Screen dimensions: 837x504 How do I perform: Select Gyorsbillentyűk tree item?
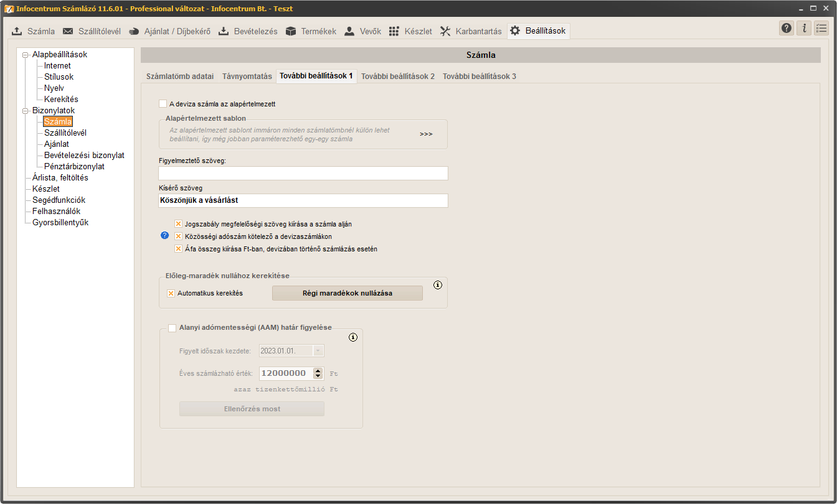click(60, 223)
